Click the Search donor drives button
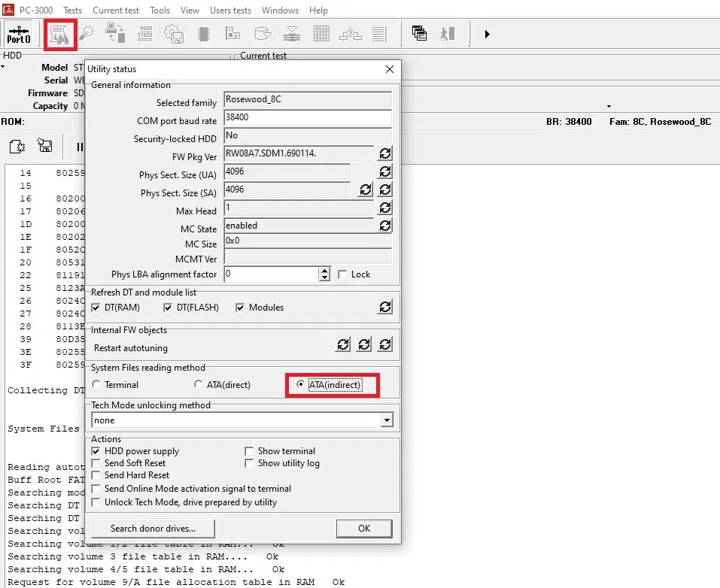This screenshot has height=588, width=720. click(x=153, y=529)
